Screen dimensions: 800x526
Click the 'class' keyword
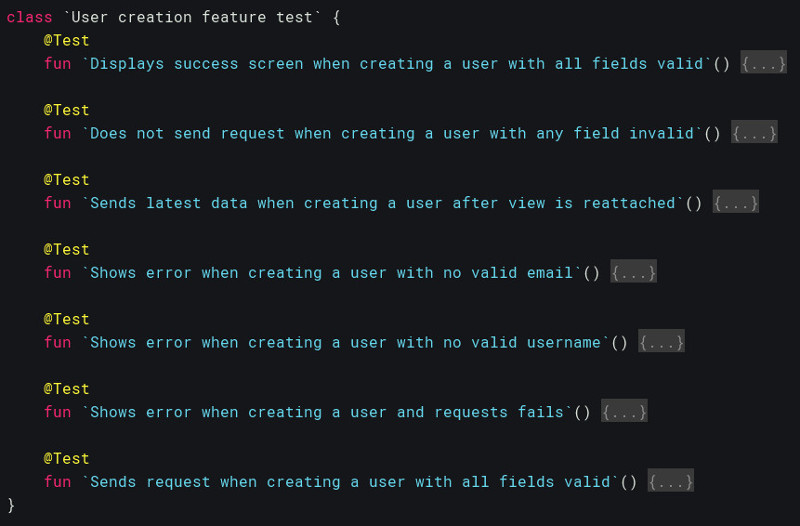(x=29, y=17)
